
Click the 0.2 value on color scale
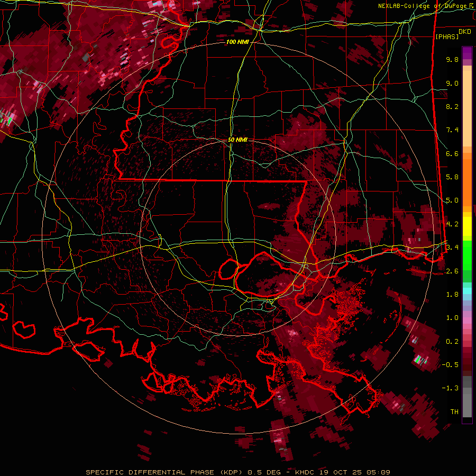[x=452, y=342]
